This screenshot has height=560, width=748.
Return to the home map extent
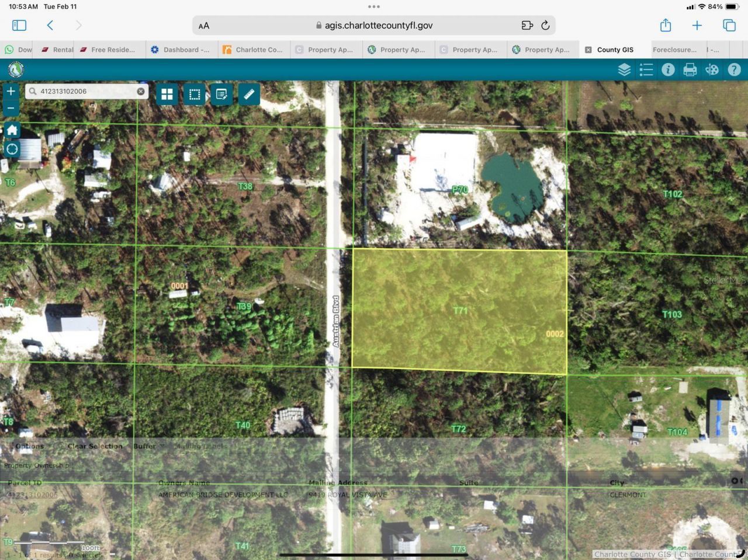(11, 130)
